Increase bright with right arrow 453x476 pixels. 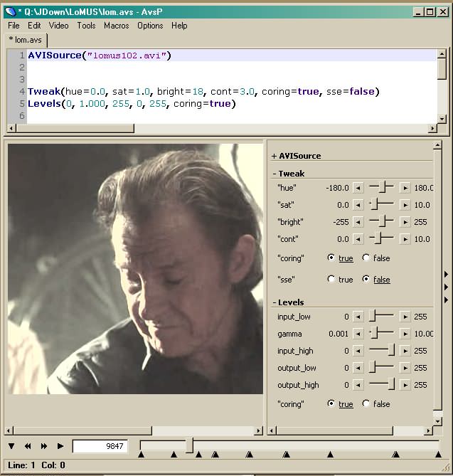405,222
